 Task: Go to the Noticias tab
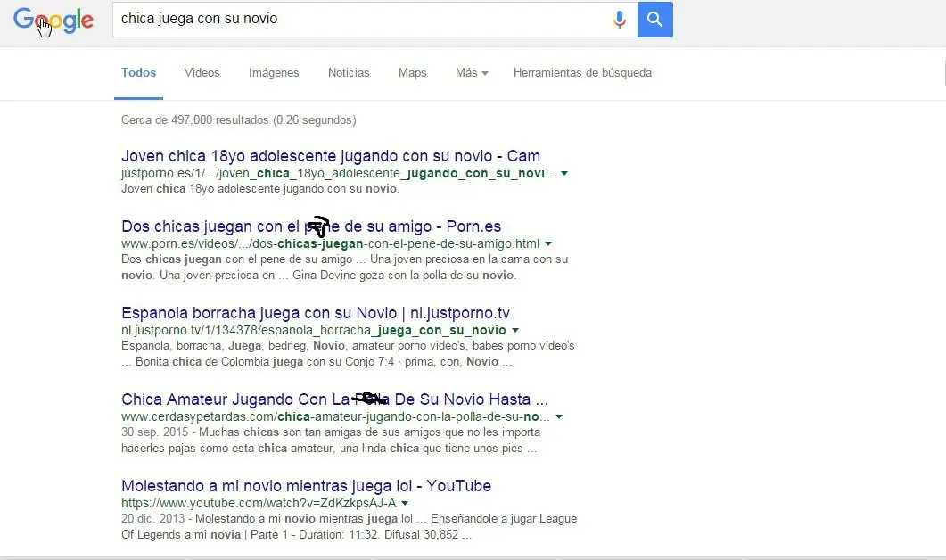click(348, 73)
